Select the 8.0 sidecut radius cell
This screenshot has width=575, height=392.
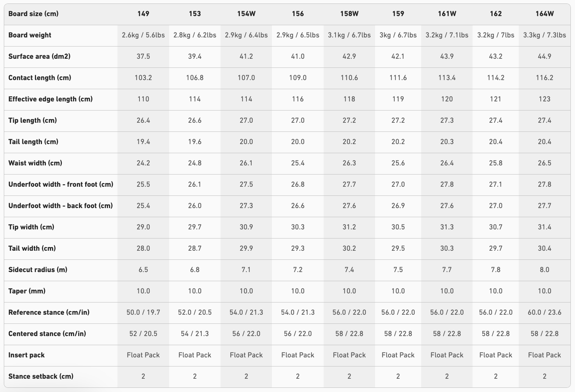pos(544,270)
